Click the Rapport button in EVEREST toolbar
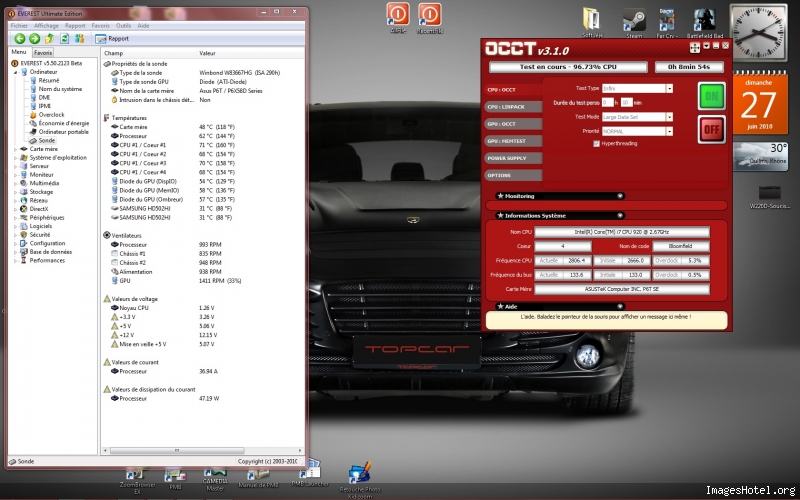800x500 pixels. [x=112, y=38]
